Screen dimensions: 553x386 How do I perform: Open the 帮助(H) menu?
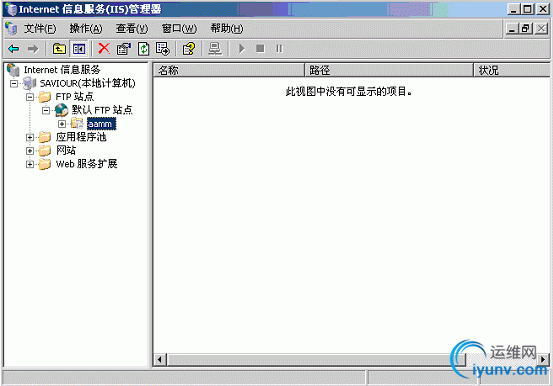coord(227,29)
